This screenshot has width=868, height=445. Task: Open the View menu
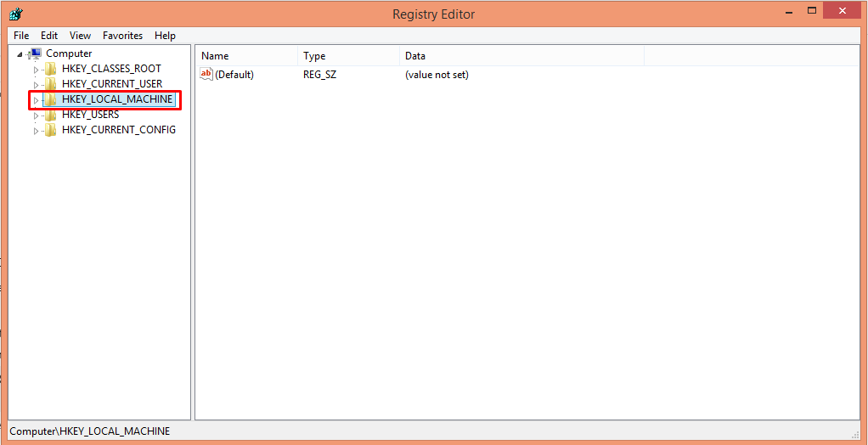[81, 36]
